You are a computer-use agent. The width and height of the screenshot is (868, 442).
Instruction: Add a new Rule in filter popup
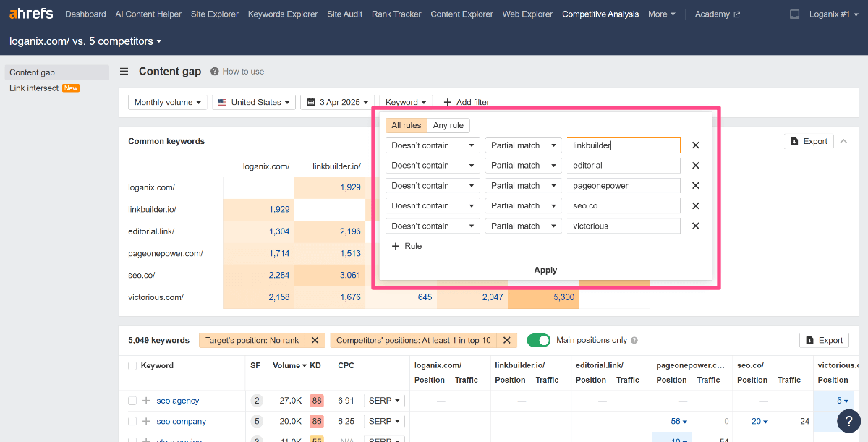(407, 246)
